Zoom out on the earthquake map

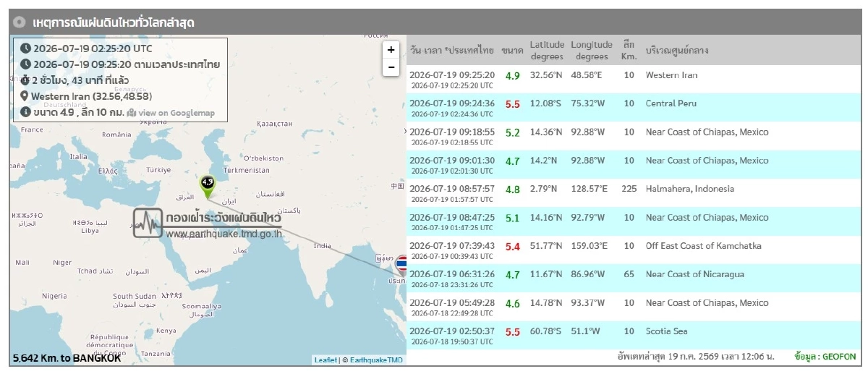click(391, 67)
